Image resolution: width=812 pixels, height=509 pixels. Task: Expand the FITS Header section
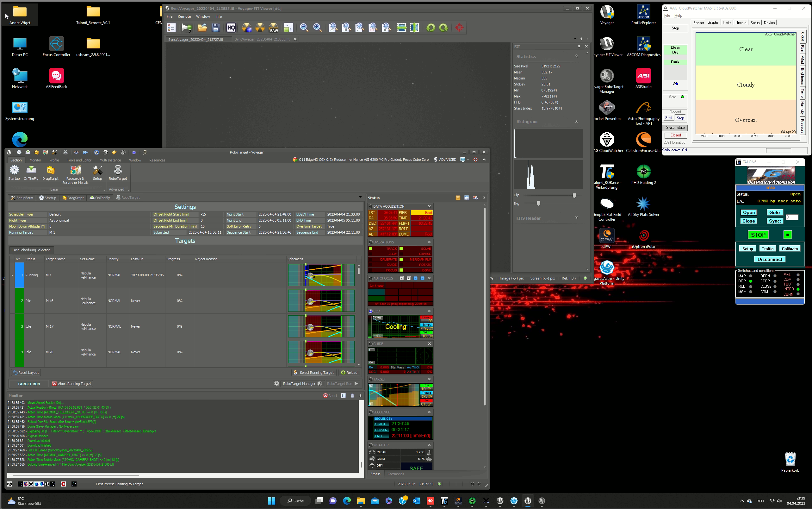[x=576, y=218]
